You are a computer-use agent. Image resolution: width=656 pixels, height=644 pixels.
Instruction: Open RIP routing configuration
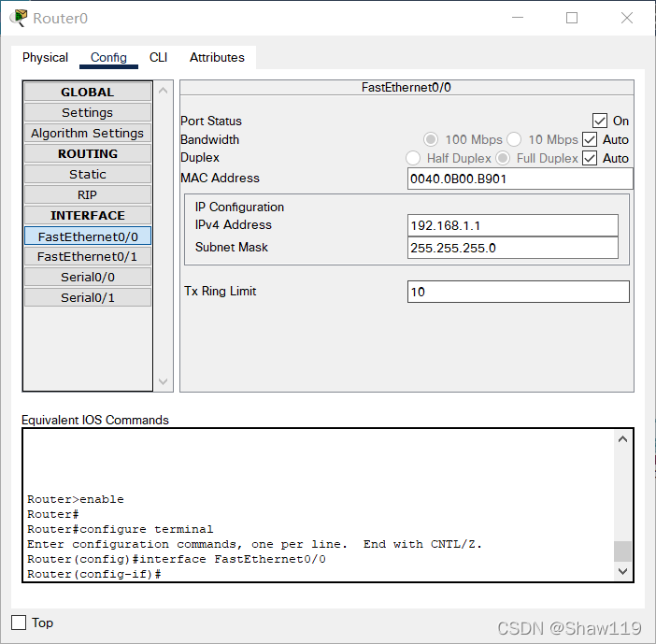(x=88, y=194)
